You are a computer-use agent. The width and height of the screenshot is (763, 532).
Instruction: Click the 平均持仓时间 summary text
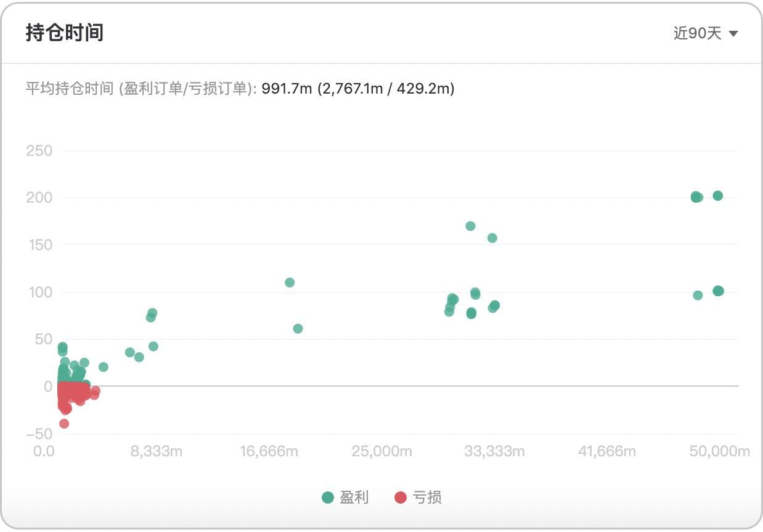240,89
